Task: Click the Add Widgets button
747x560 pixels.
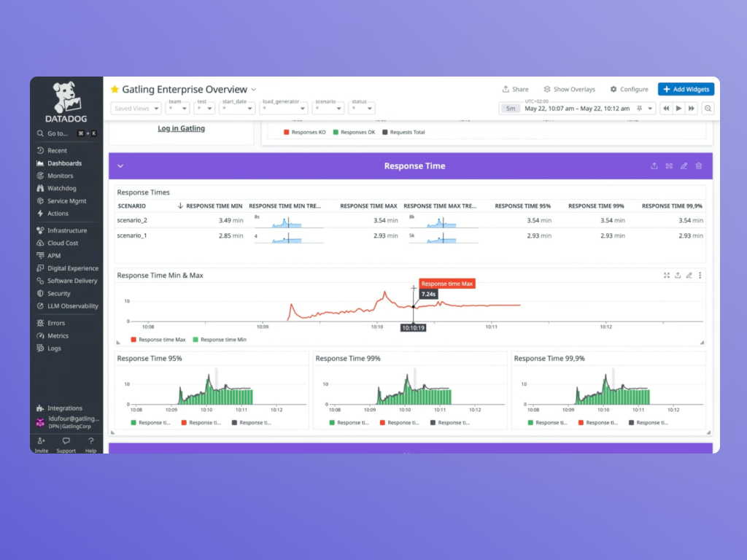Action: 686,90
